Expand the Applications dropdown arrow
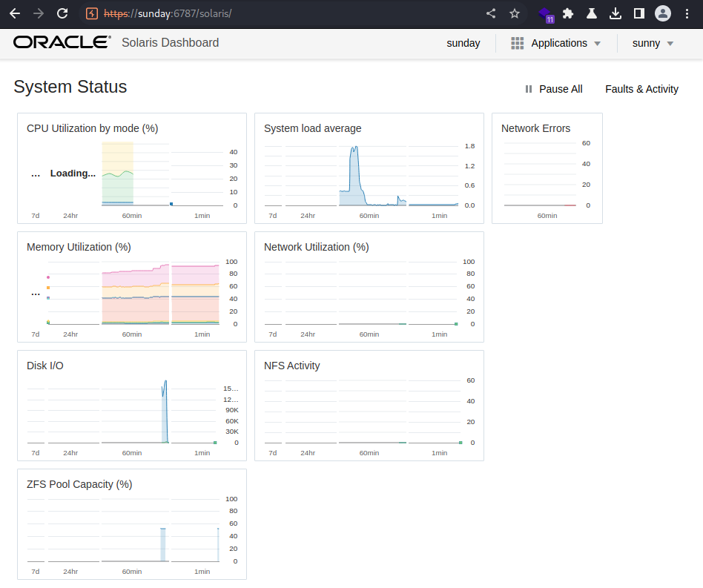Viewport: 703px width, 588px height. coord(597,44)
